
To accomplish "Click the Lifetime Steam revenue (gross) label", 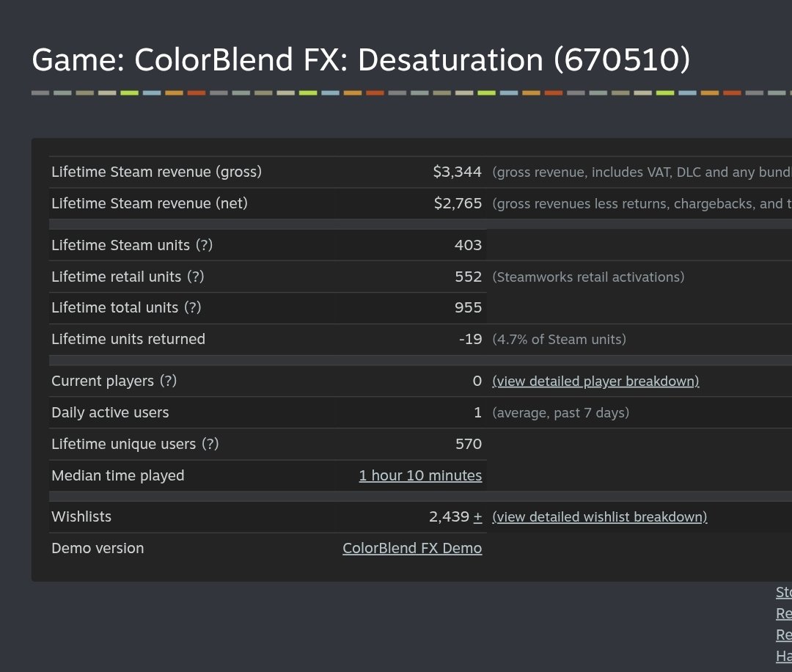I will (157, 172).
